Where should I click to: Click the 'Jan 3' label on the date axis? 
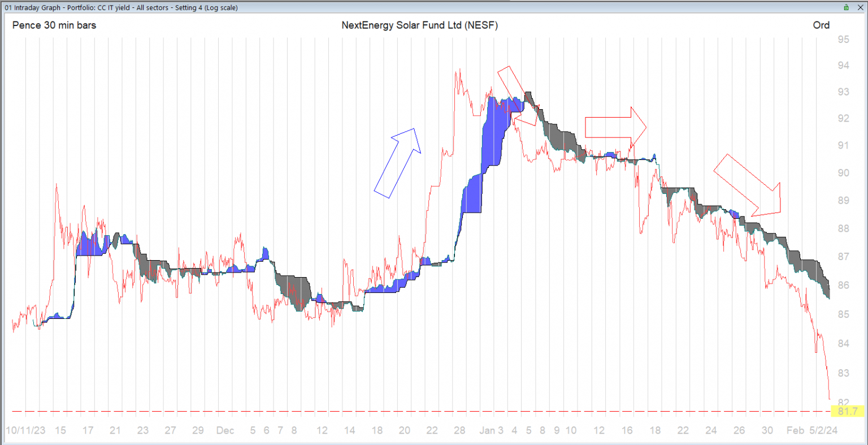(x=491, y=430)
